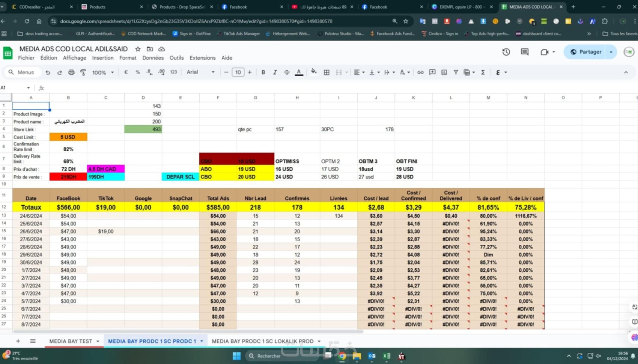Toggle italic formatting
Viewport: 638px width, 364px height.
tap(275, 72)
